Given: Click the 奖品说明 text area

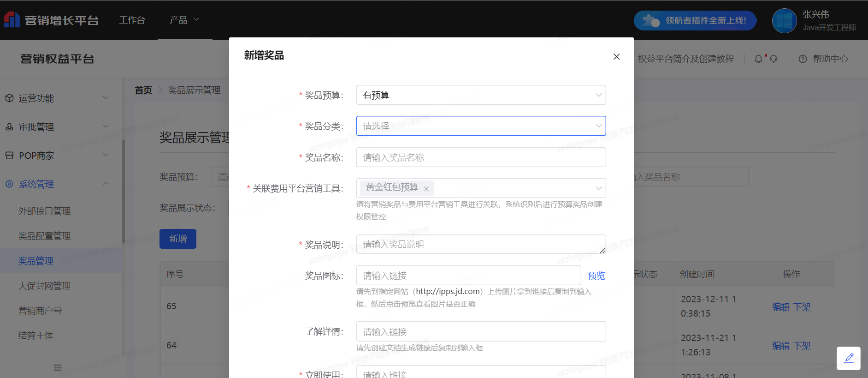Looking at the screenshot, I should 481,244.
